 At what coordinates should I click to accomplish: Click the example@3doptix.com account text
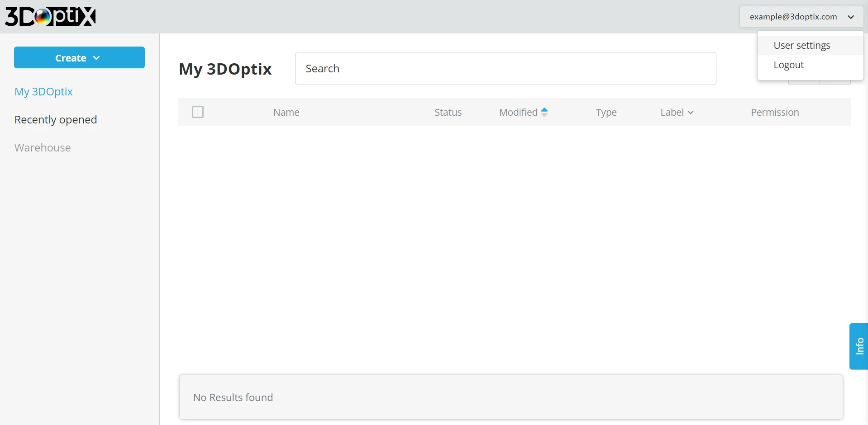(x=793, y=17)
